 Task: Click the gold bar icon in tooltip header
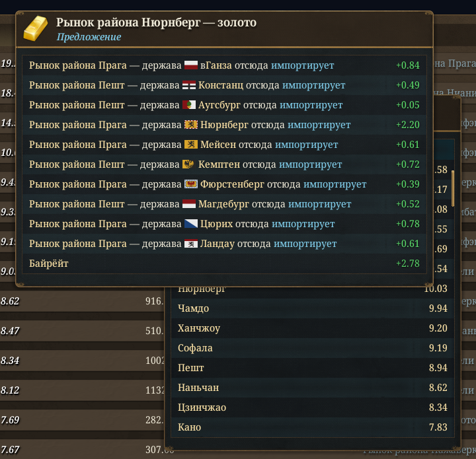coord(36,28)
